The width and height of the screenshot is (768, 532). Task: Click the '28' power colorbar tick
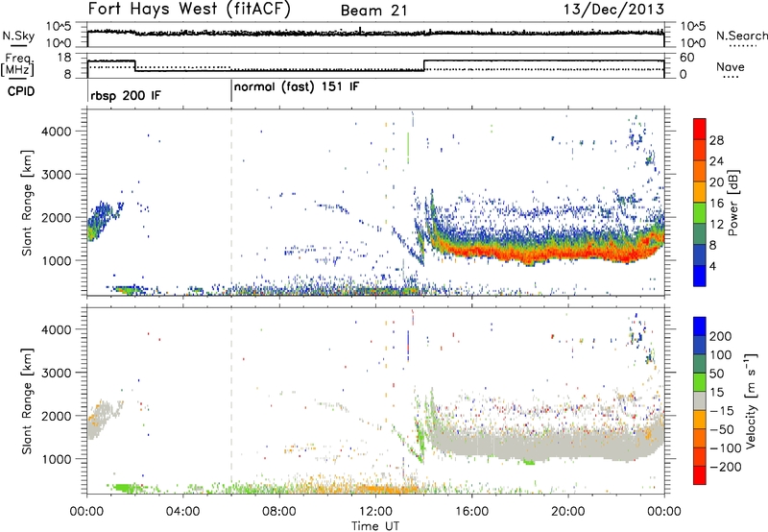click(x=716, y=140)
